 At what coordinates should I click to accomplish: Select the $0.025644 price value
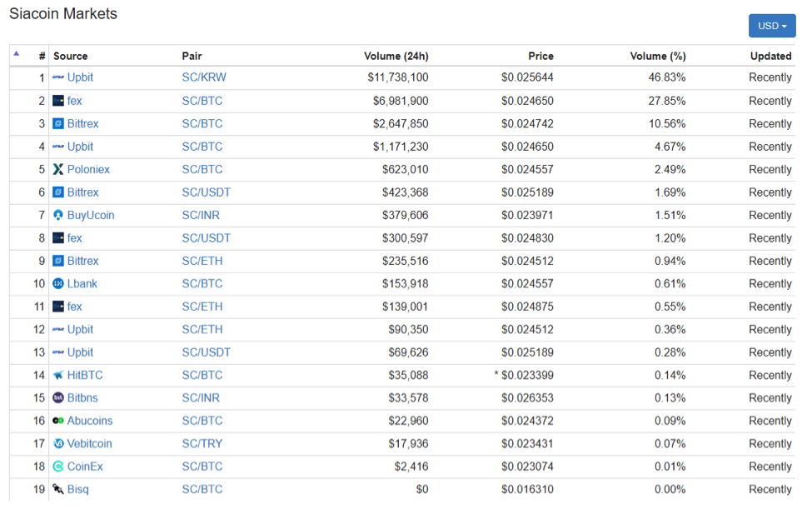point(527,77)
